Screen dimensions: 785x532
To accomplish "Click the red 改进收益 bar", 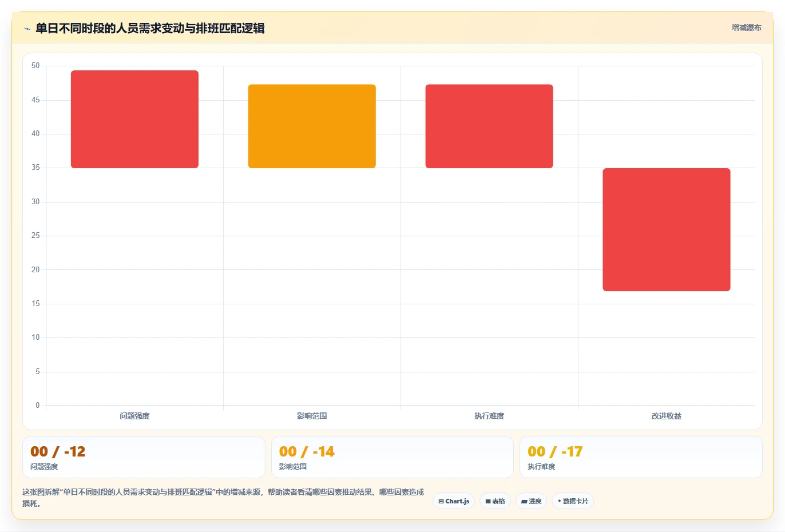I will click(667, 229).
